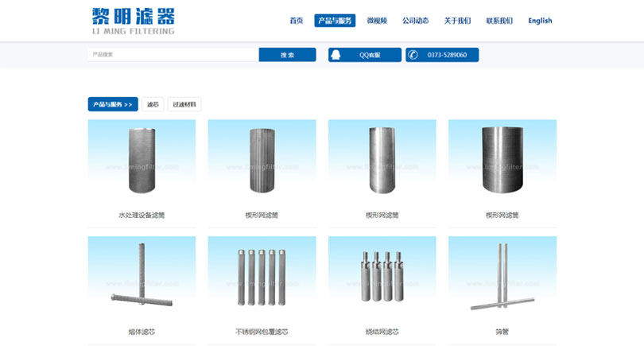The image size is (644, 346).
Task: Navigate to 联系我们
Action: (x=499, y=21)
